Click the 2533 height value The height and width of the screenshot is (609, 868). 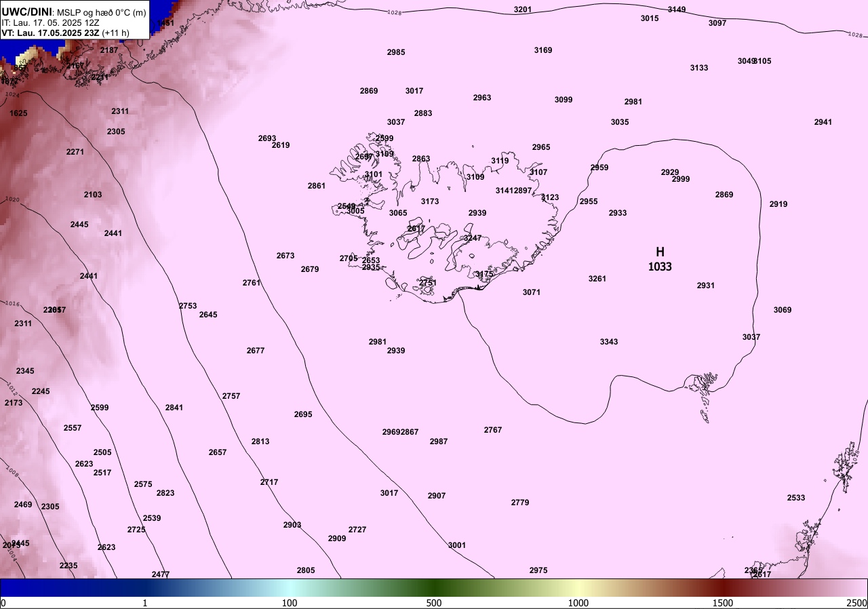(796, 498)
